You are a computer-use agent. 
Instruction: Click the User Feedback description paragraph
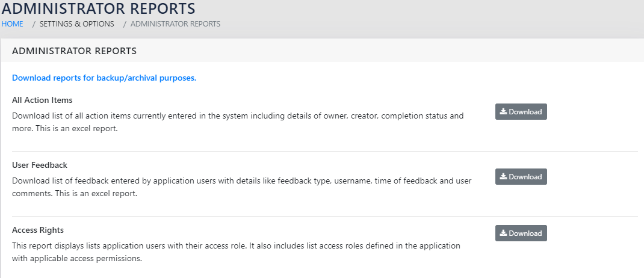coord(241,187)
